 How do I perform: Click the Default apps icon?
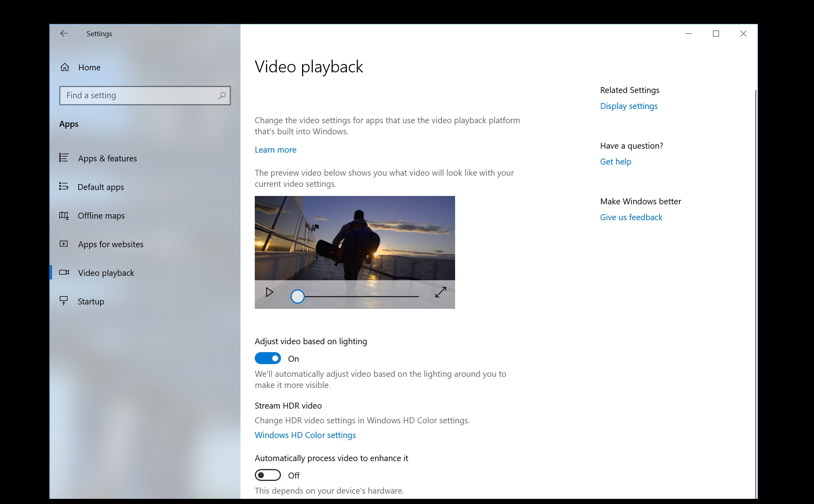click(x=64, y=186)
